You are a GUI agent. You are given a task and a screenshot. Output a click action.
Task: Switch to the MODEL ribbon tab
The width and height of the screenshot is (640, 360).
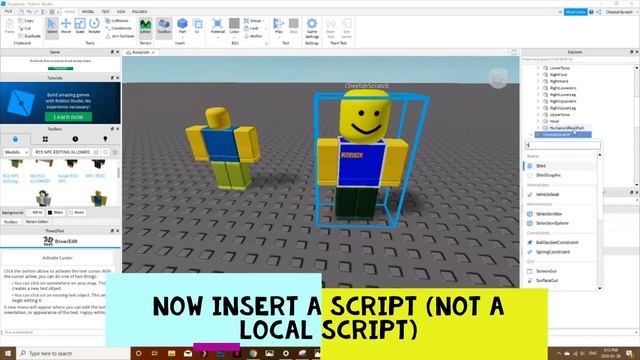coord(88,12)
